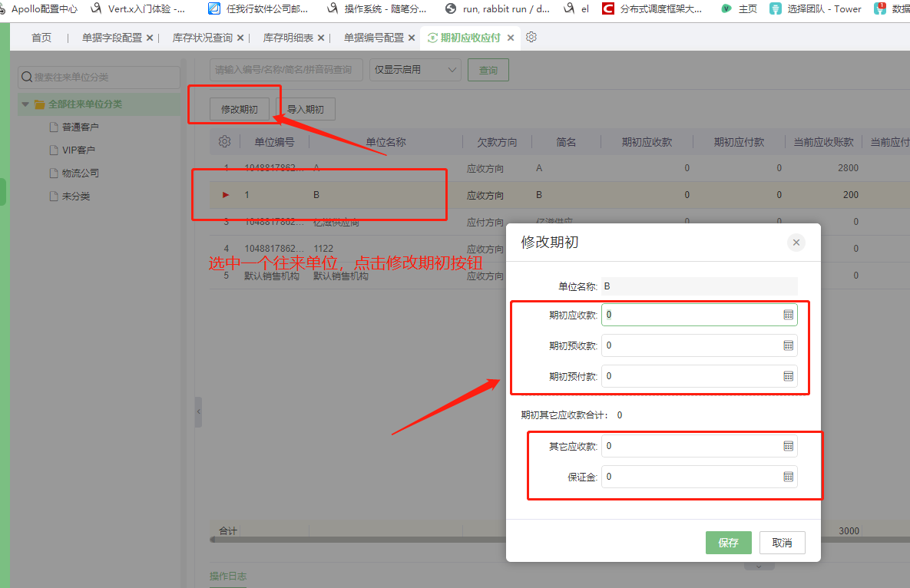The width and height of the screenshot is (910, 588).
Task: Select 普通客户 category in tree
Action: [x=80, y=127]
